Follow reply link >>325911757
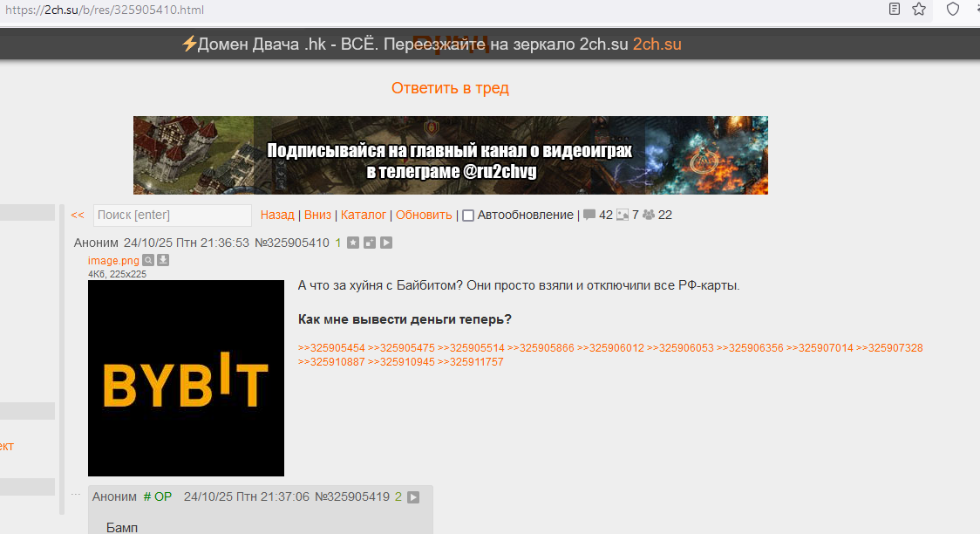The width and height of the screenshot is (980, 534). coord(471,362)
